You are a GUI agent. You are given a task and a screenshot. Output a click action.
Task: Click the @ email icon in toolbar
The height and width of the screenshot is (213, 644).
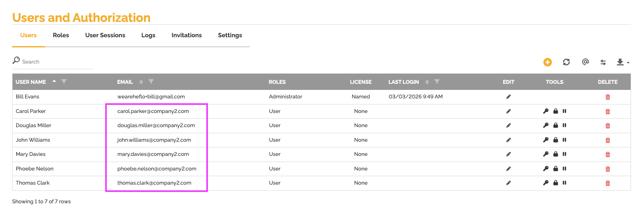(x=585, y=62)
